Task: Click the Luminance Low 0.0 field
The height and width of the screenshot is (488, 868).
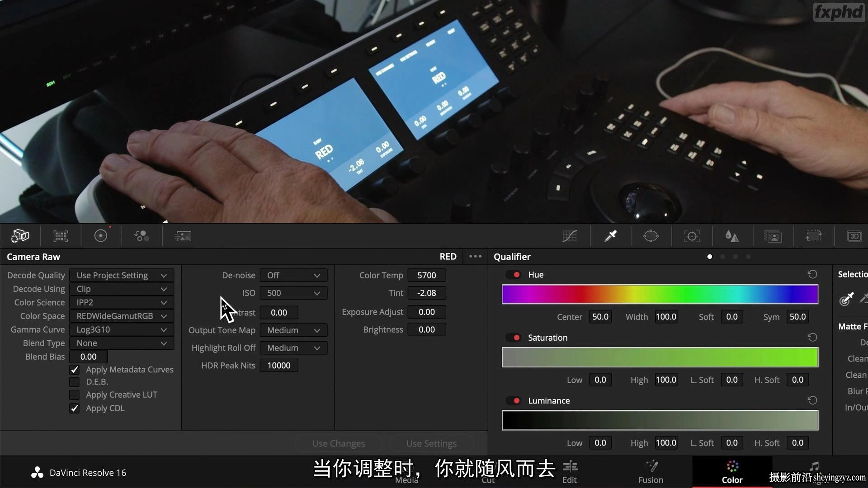Action: pos(600,443)
